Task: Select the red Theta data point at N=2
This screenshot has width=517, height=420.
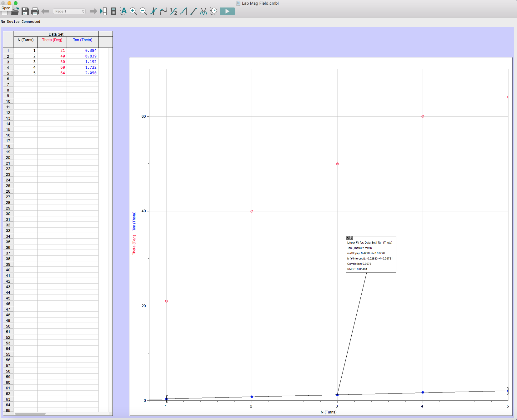Action: point(252,211)
